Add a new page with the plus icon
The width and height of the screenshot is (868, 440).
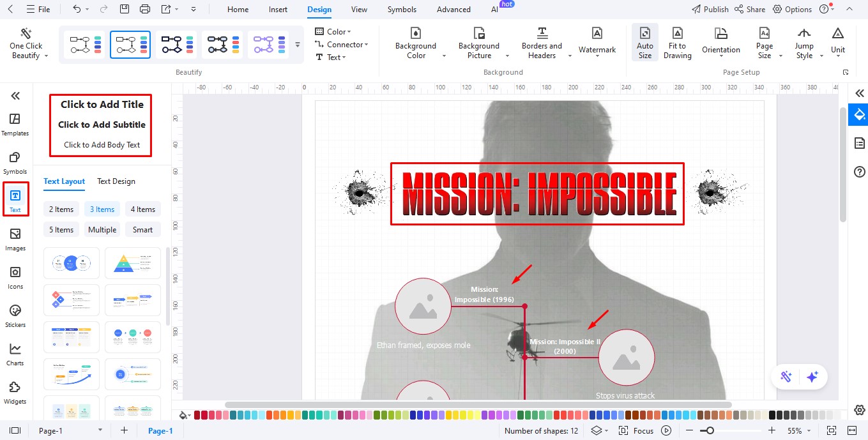click(125, 430)
